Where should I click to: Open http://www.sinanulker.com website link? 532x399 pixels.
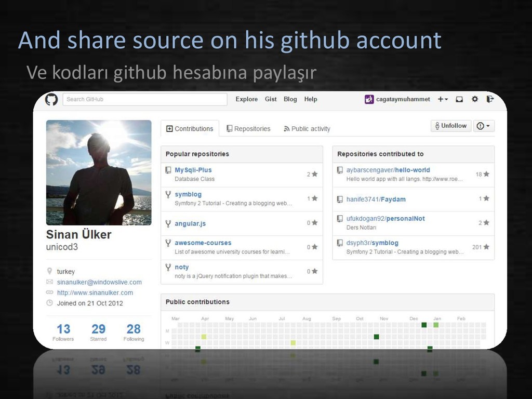pos(95,293)
